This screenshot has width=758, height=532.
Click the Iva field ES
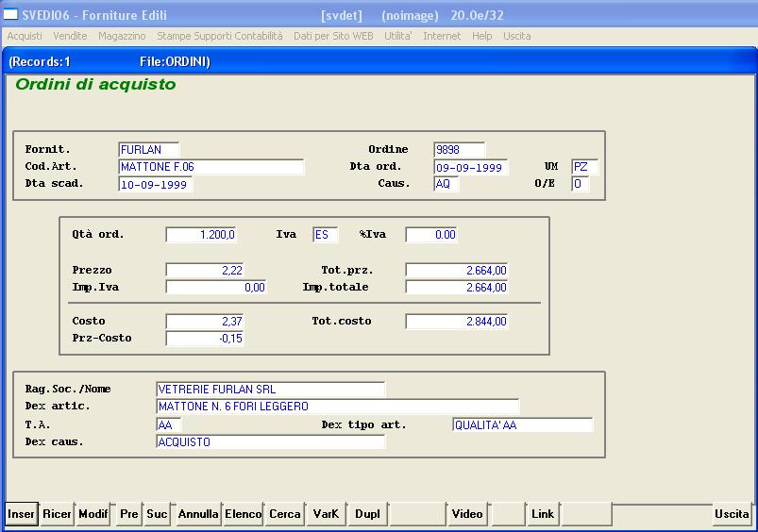point(326,235)
